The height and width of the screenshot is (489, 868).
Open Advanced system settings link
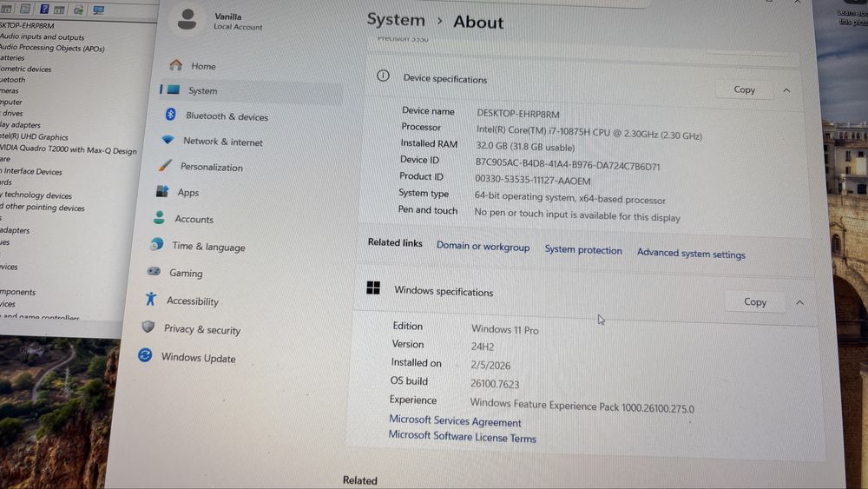pos(691,254)
